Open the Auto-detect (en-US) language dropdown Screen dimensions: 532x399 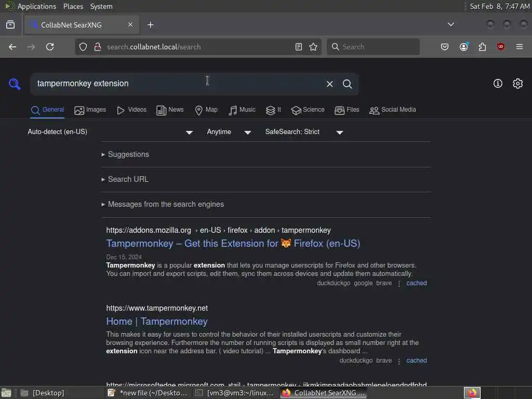click(x=110, y=132)
